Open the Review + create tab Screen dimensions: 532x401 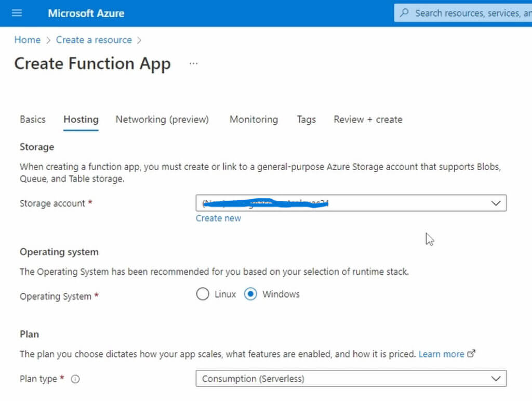[367, 119]
